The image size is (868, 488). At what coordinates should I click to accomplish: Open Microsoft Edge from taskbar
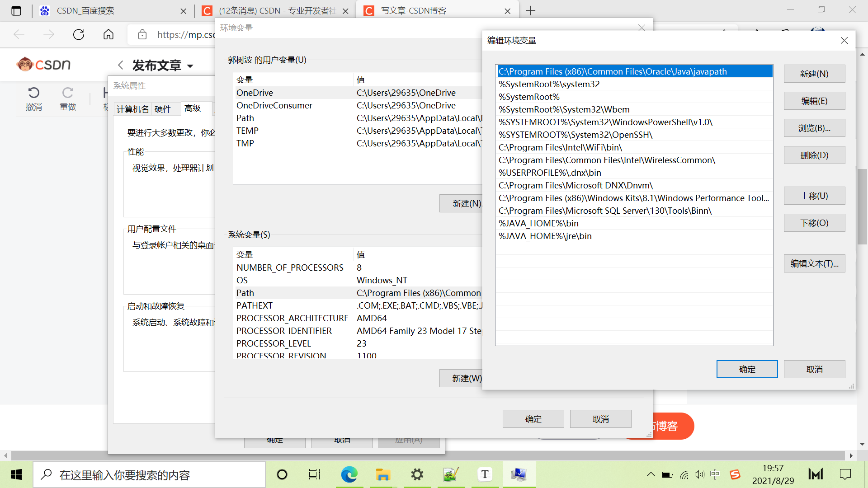(349, 474)
